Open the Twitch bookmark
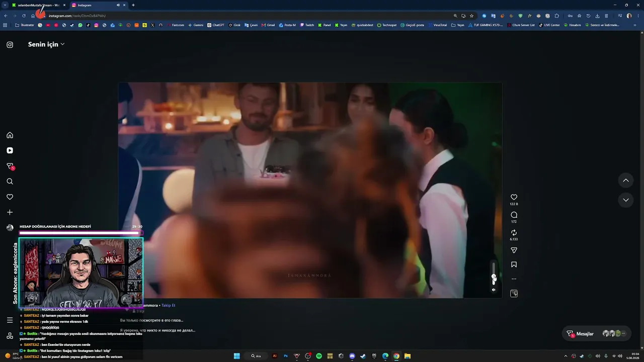Image resolution: width=644 pixels, height=362 pixels. coord(306,25)
